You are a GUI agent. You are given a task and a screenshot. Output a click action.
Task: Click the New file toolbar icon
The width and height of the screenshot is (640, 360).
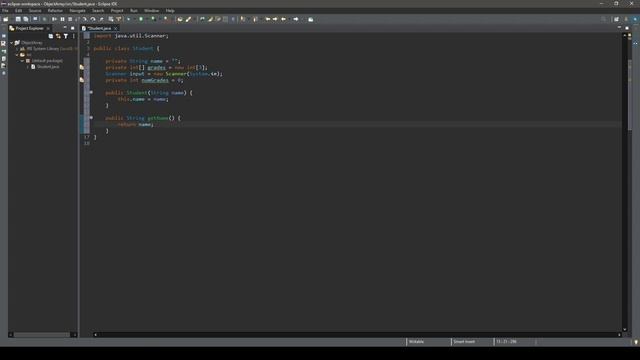(x=6, y=19)
